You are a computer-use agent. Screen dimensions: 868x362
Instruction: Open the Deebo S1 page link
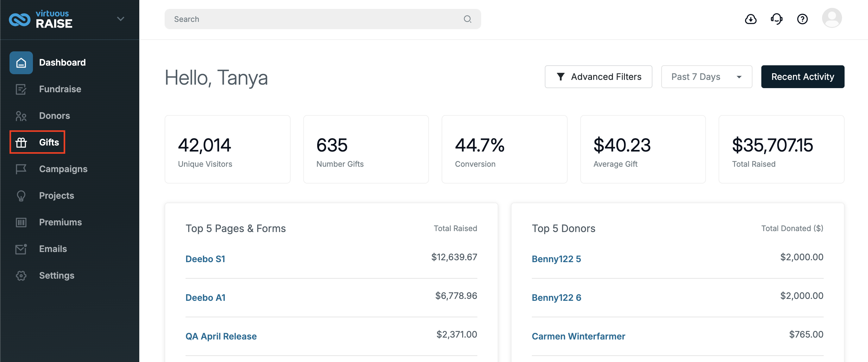coord(205,259)
